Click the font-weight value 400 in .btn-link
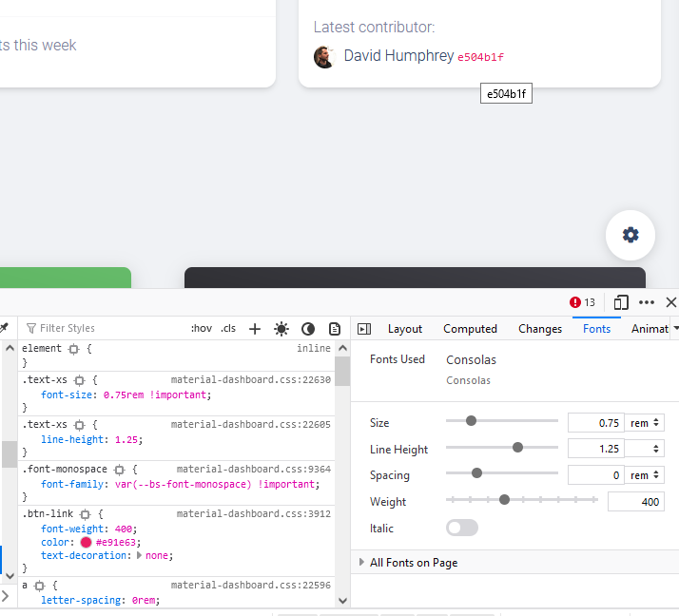Image resolution: width=679 pixels, height=616 pixels. point(124,529)
